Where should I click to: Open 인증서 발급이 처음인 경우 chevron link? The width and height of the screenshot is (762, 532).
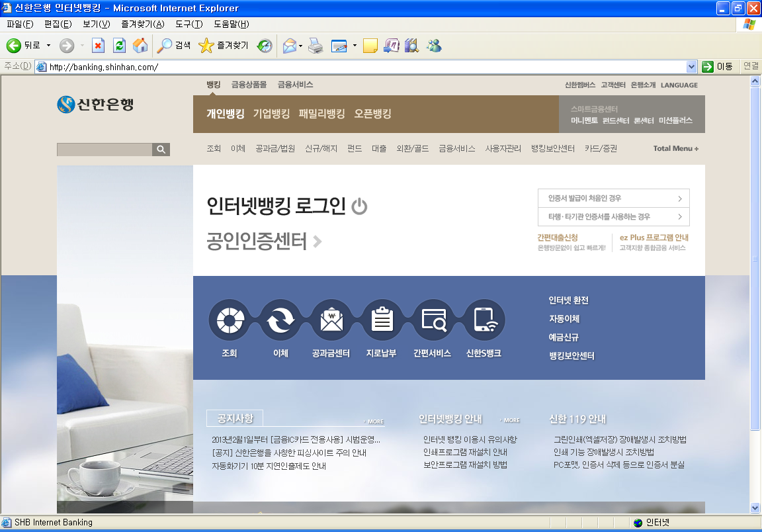(614, 198)
